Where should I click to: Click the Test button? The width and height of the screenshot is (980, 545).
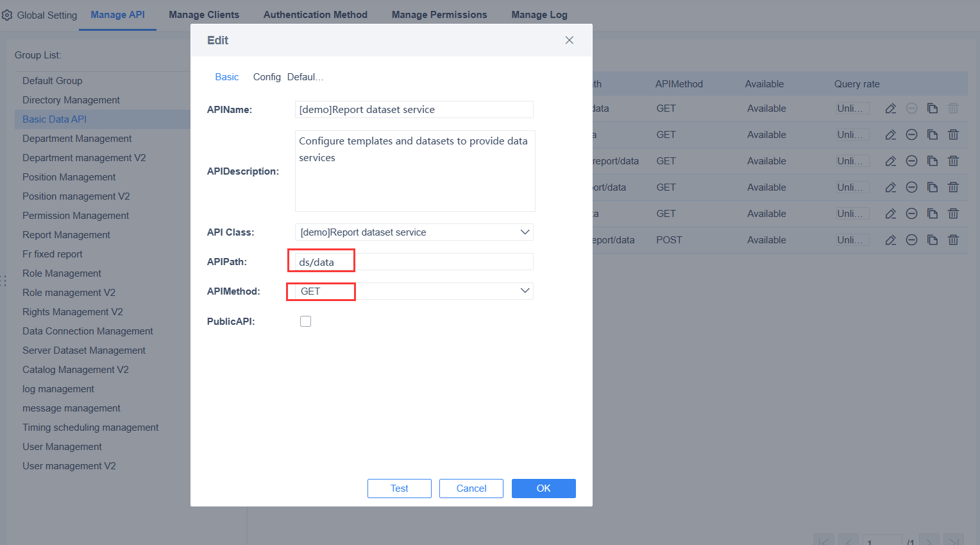pyautogui.click(x=399, y=489)
